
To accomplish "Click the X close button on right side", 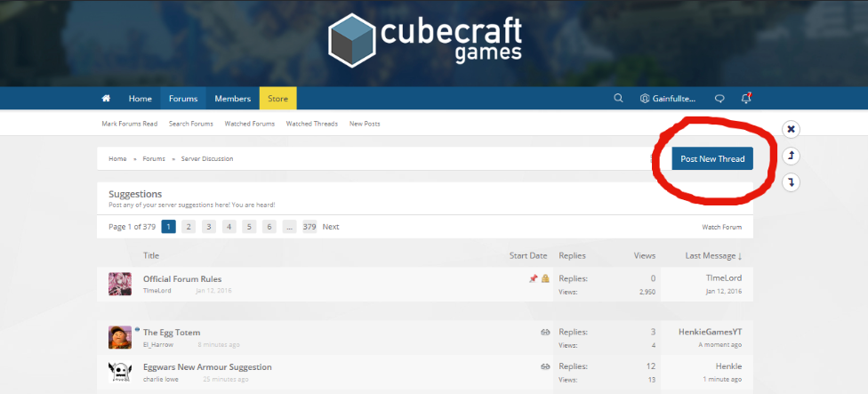I will click(791, 129).
